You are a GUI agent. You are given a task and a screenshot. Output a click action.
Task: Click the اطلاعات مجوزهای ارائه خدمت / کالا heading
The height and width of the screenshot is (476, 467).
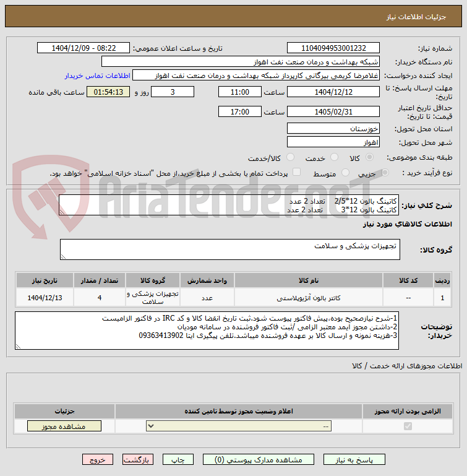click(407, 366)
